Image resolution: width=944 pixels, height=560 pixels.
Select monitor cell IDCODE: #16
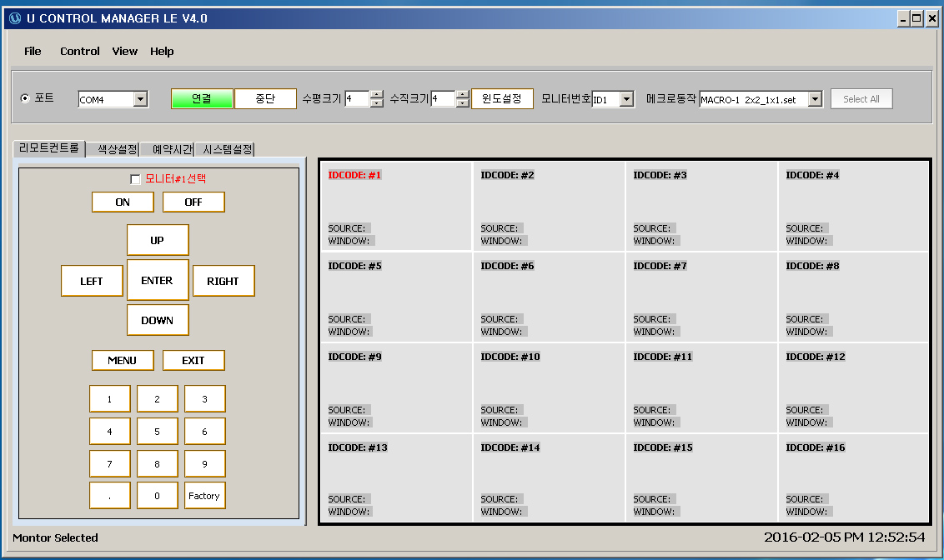[x=854, y=477]
